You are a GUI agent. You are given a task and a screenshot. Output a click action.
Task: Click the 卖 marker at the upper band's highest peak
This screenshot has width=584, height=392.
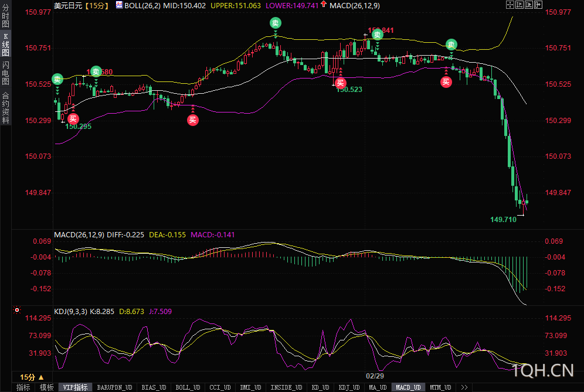point(275,23)
